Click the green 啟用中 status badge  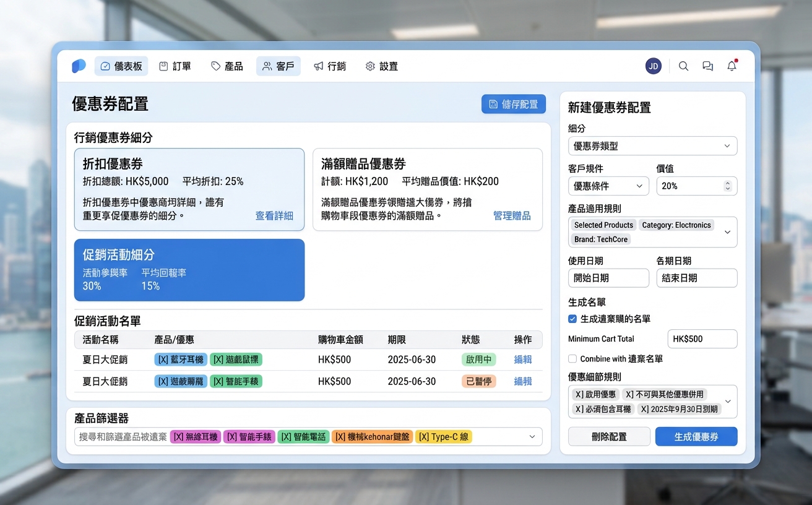(479, 360)
